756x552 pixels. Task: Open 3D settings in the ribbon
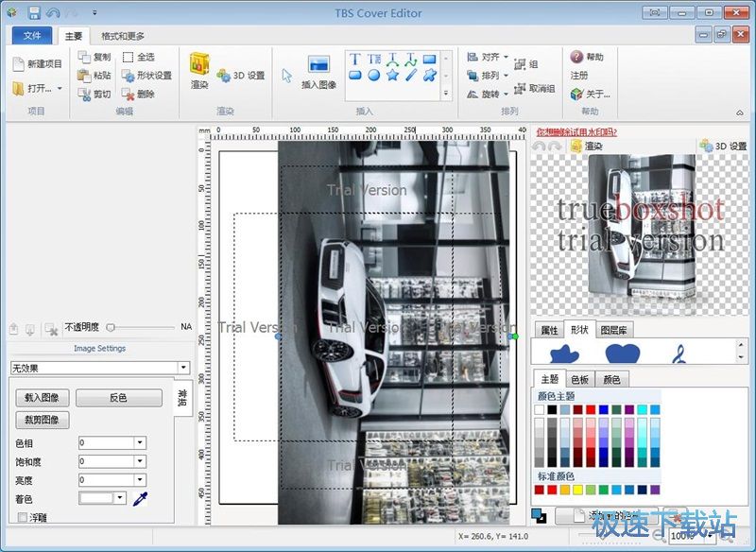tap(241, 76)
